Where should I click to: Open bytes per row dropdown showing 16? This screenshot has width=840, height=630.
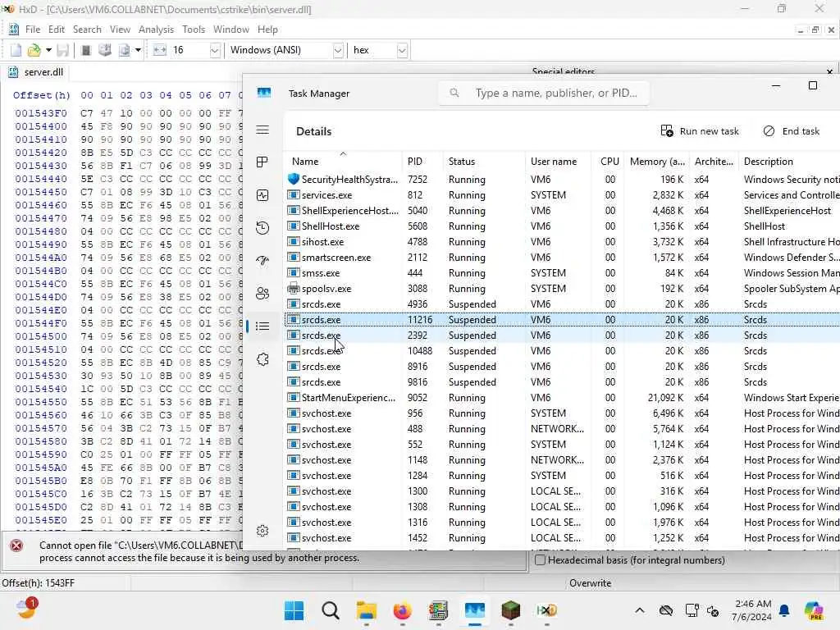[x=214, y=50]
